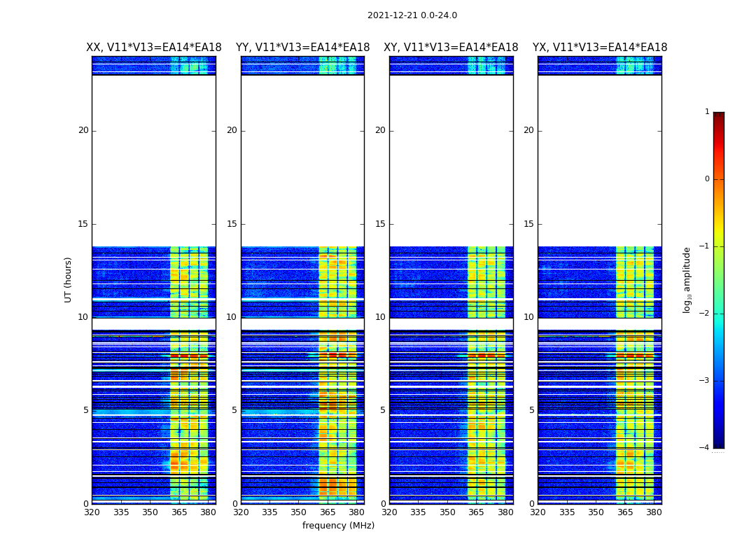Click the colorbar tick label 1
The image size is (735, 560).
pos(707,112)
